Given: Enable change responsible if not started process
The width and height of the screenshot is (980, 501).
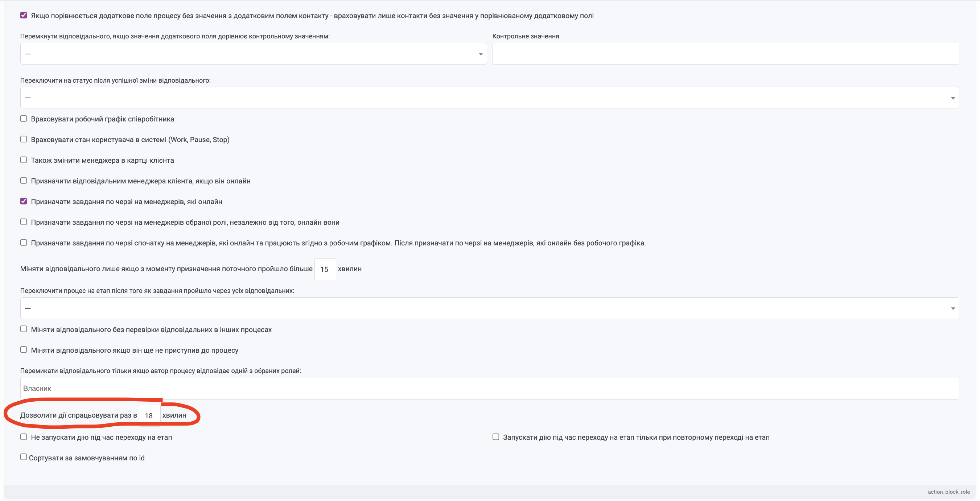Looking at the screenshot, I should (x=24, y=350).
